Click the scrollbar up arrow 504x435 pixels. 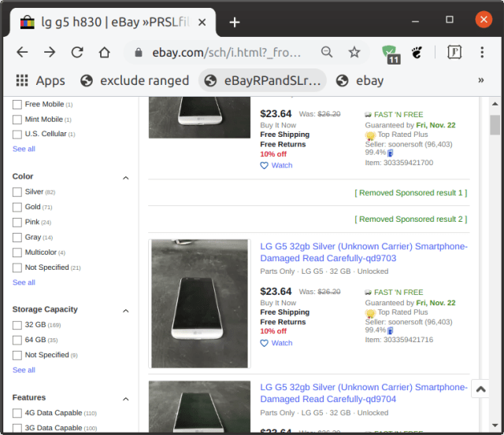pyautogui.click(x=495, y=104)
